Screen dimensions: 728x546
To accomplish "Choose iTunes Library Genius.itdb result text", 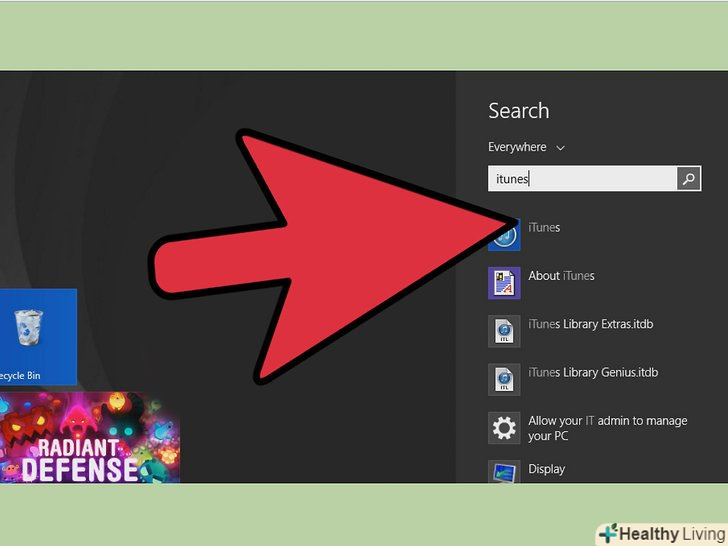I will [593, 372].
